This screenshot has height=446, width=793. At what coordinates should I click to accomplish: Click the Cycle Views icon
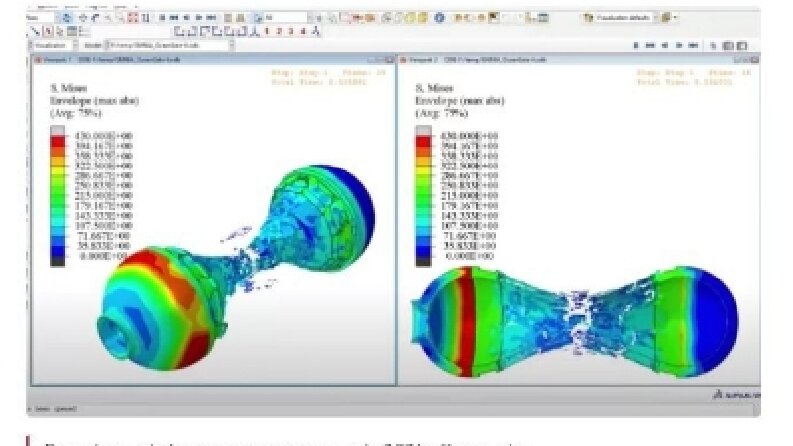[x=145, y=18]
